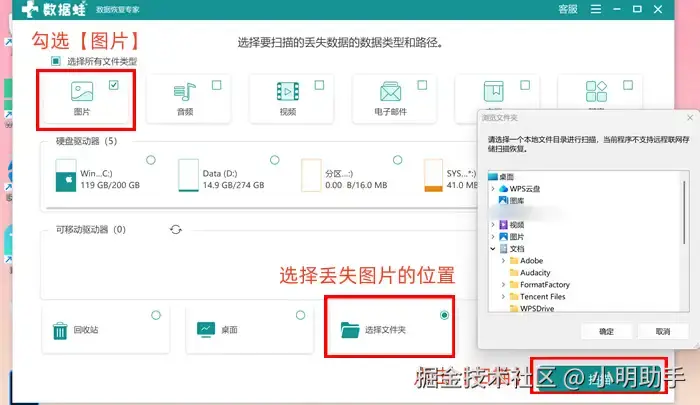Collapse the 文档 tree node

pyautogui.click(x=493, y=249)
